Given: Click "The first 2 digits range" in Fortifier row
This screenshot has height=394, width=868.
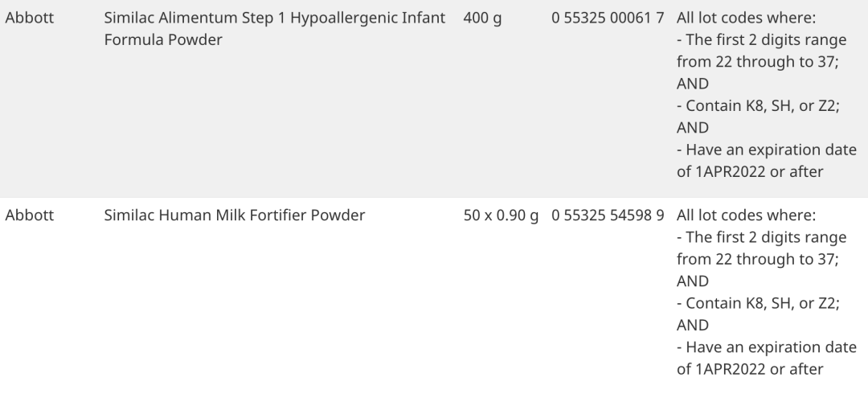Looking at the screenshot, I should tap(761, 238).
